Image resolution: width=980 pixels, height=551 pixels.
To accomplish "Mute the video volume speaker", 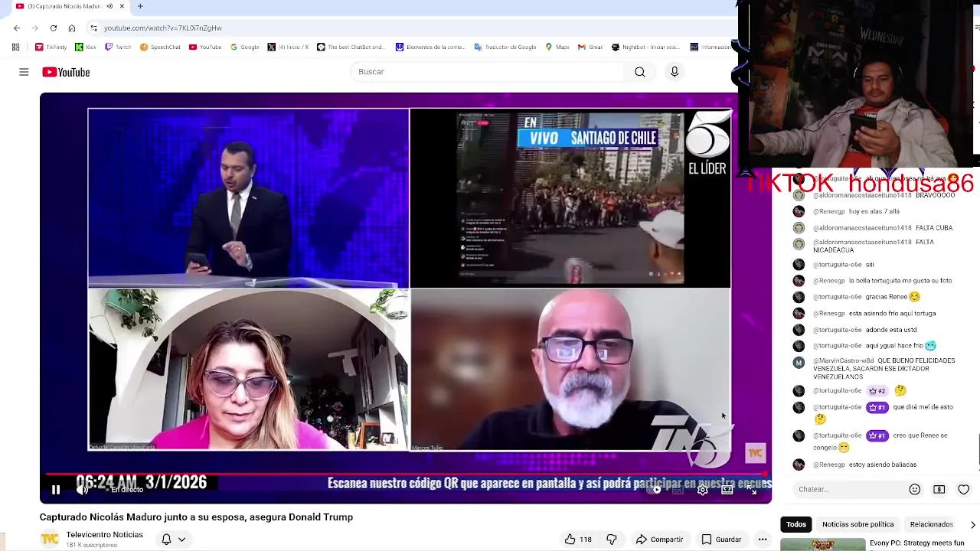I will (82, 490).
